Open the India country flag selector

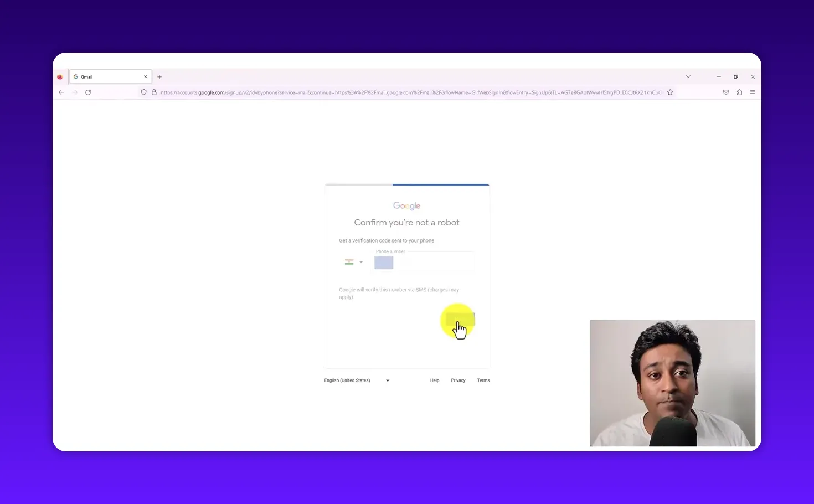coord(353,261)
